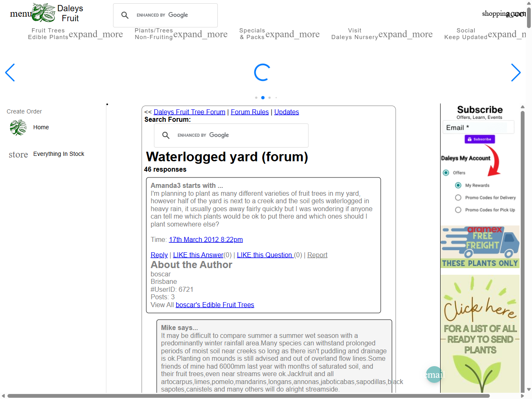Screen dimensions: 532x399
Task: Click the top search magnifier icon
Action: click(125, 15)
